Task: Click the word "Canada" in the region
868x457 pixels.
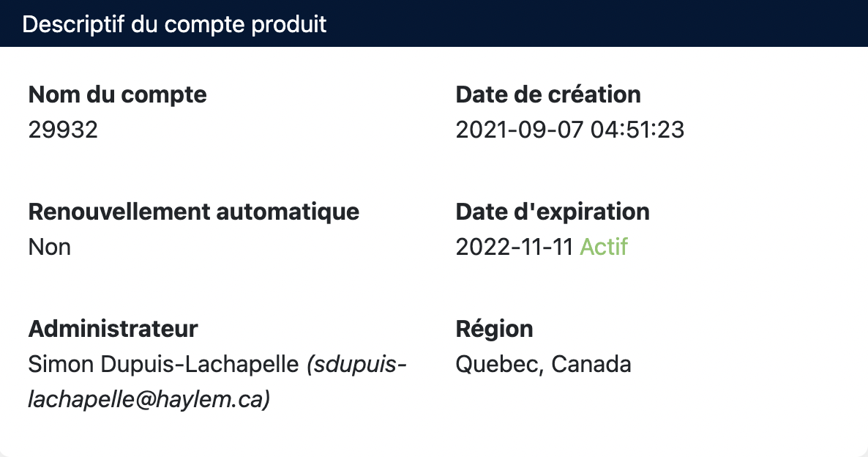Action: (x=591, y=364)
